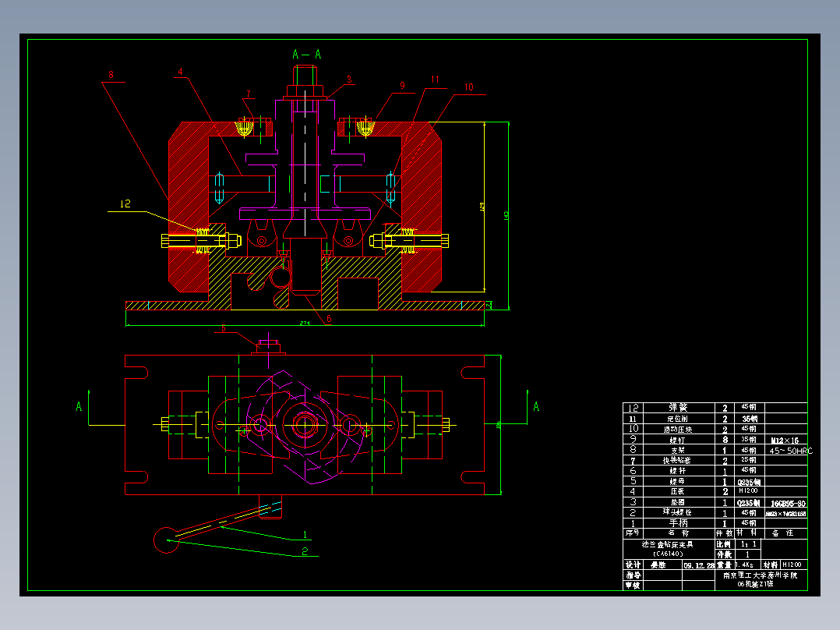Click the '09.12.28' date in the title block
This screenshot has width=840, height=630.
point(699,565)
